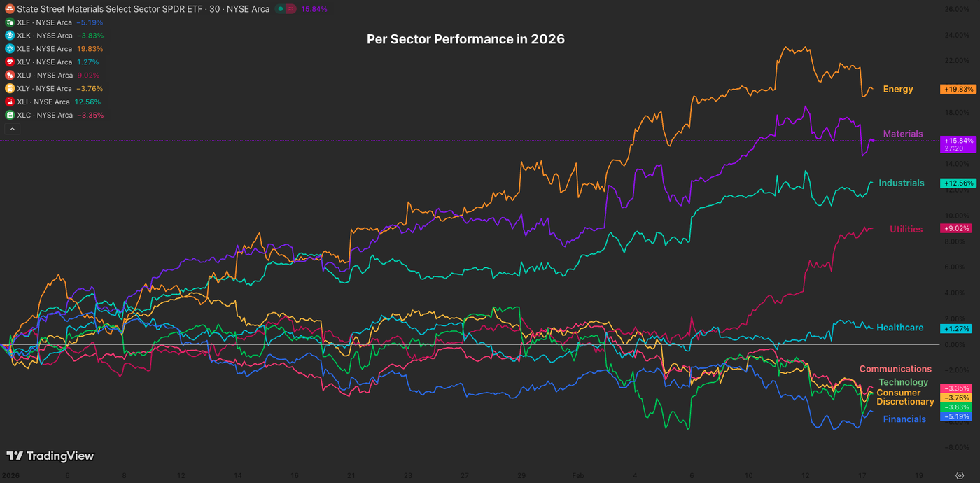The width and height of the screenshot is (980, 483).
Task: Click the Feb date on time axis
Action: click(x=578, y=475)
